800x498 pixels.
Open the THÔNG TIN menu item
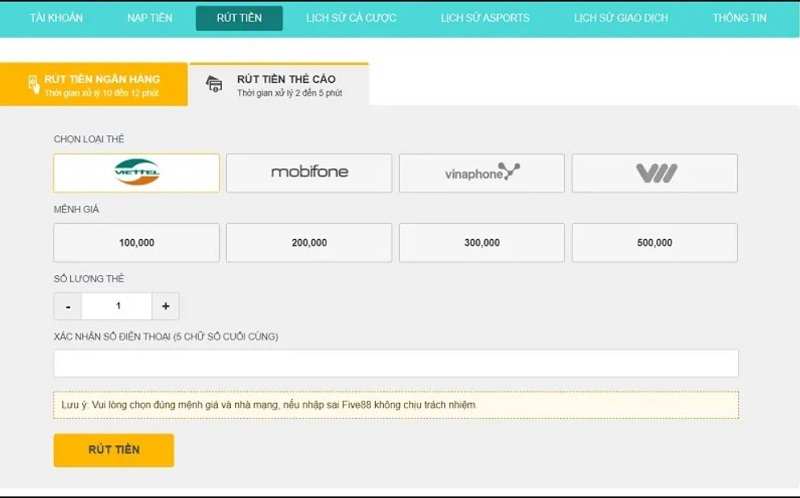click(739, 18)
